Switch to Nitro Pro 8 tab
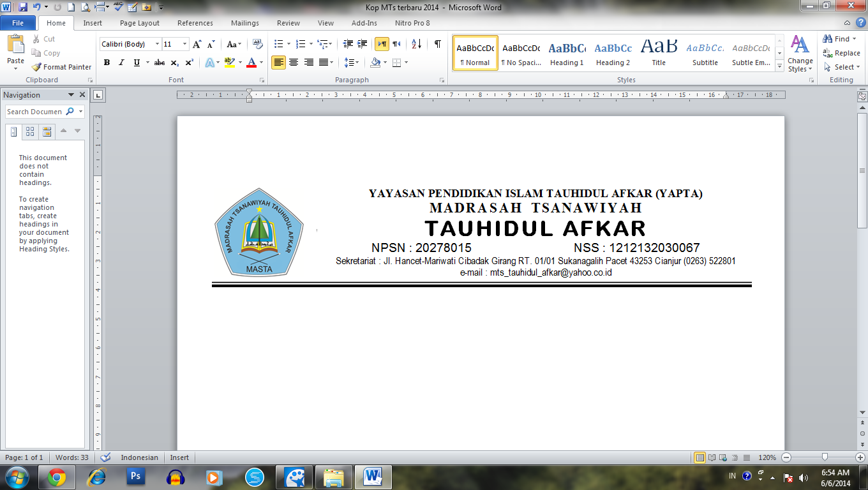 pos(412,23)
